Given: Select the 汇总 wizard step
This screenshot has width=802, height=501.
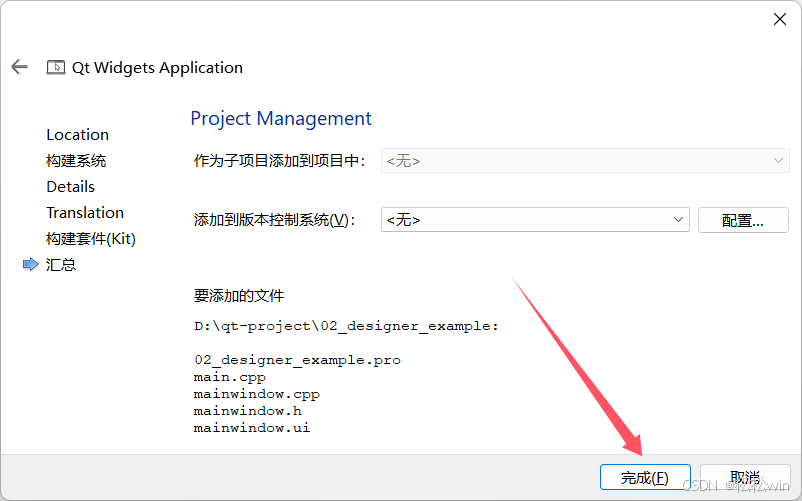Looking at the screenshot, I should pyautogui.click(x=61, y=264).
